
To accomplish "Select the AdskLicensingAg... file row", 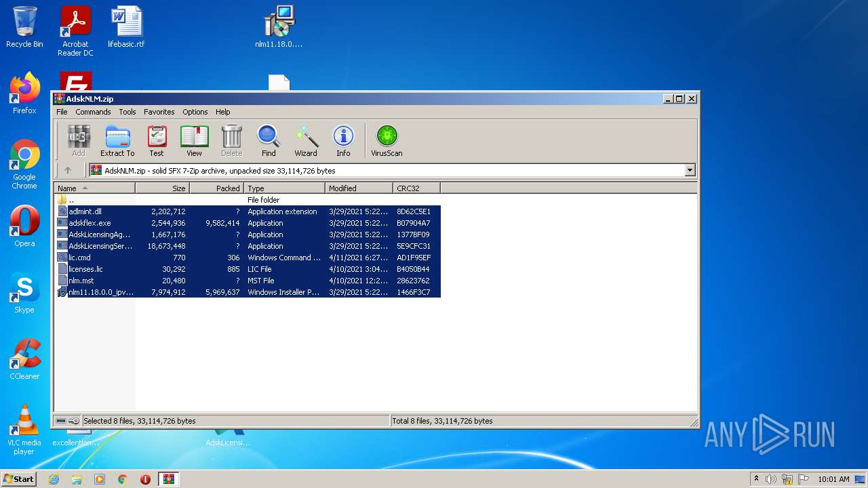I will click(248, 235).
